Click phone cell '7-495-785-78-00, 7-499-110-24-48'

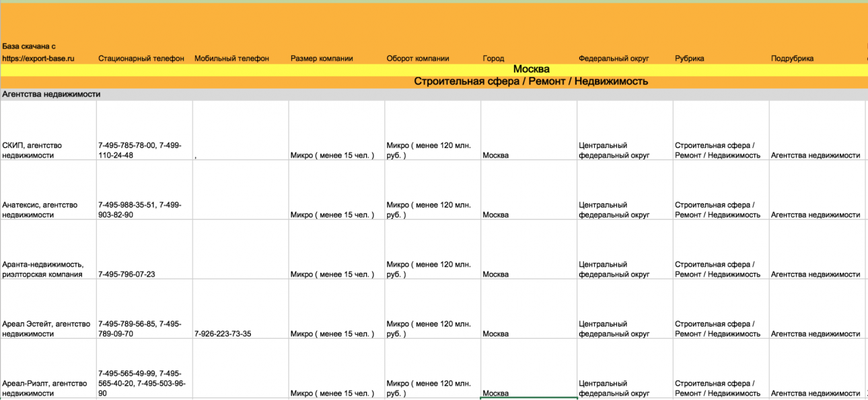[145, 131]
